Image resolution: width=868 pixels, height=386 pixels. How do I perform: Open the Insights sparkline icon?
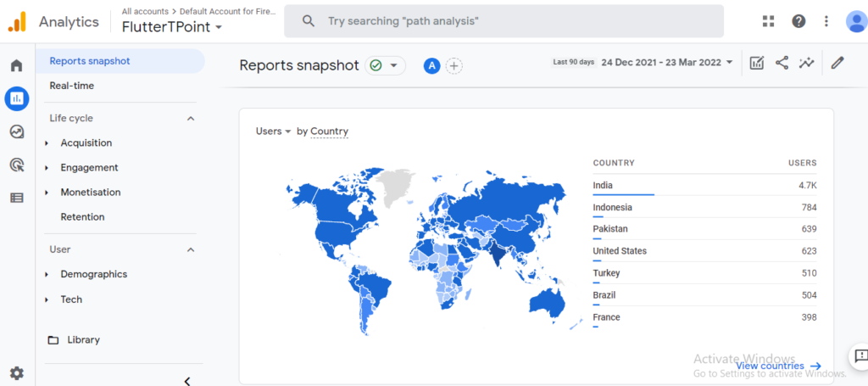click(807, 63)
